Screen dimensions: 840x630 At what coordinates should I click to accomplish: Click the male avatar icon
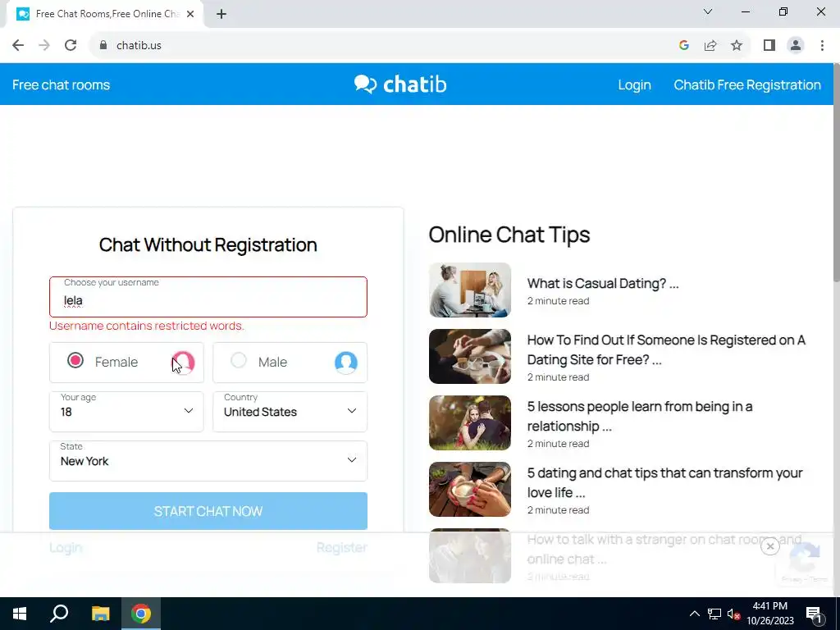tap(346, 363)
